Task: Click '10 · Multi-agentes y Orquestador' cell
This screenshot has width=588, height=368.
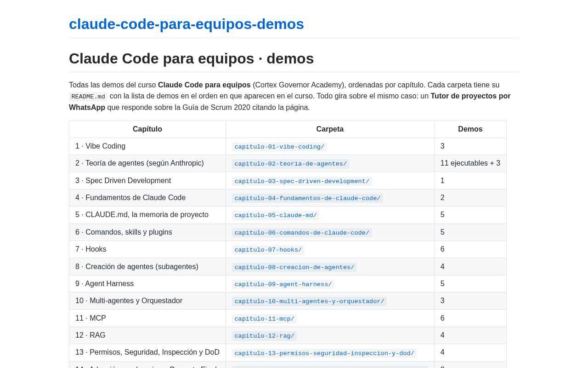Action: click(x=147, y=301)
